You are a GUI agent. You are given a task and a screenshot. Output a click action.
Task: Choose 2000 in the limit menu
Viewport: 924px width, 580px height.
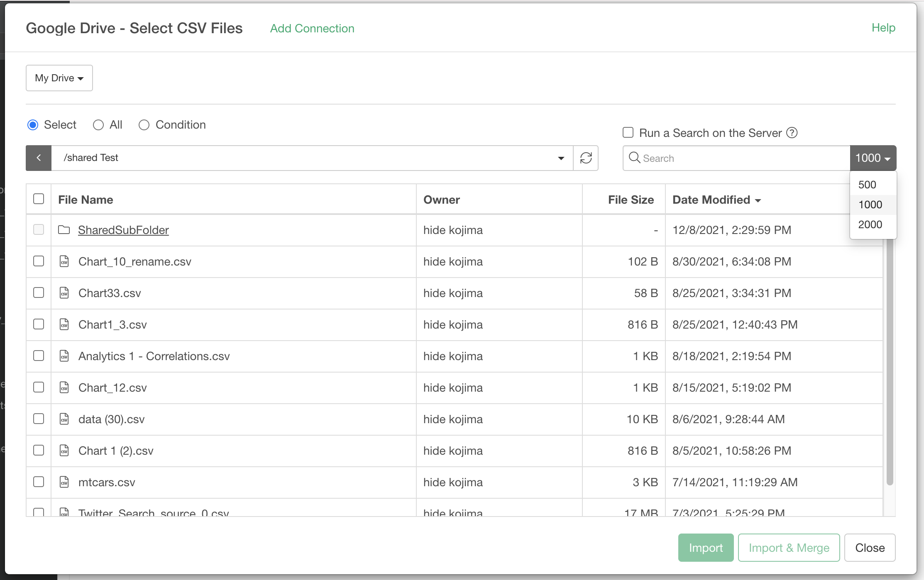click(870, 224)
